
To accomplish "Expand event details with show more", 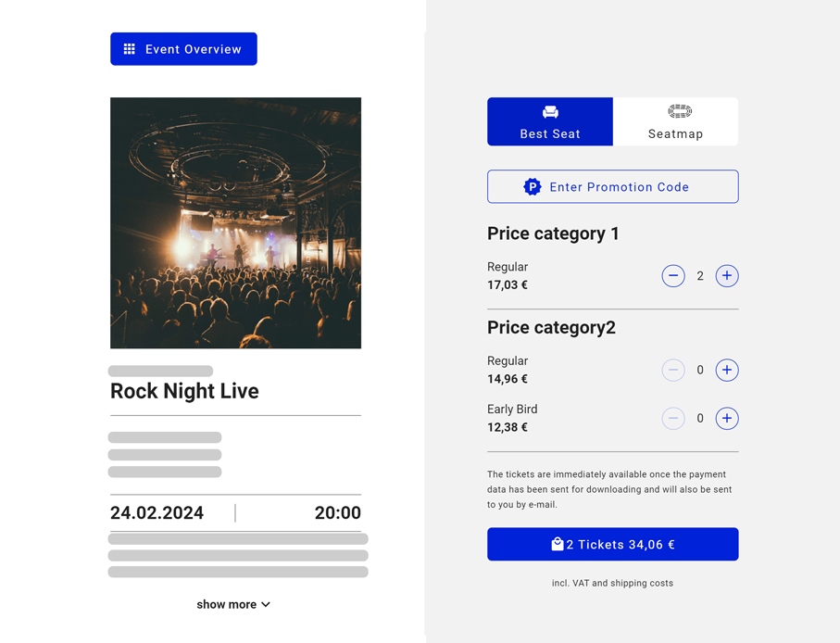I will 227,604.
